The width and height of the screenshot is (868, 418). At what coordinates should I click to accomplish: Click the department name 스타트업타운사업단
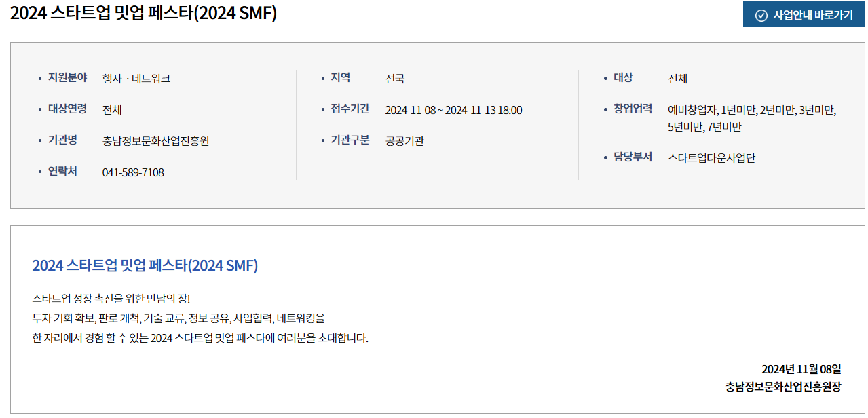coord(711,158)
